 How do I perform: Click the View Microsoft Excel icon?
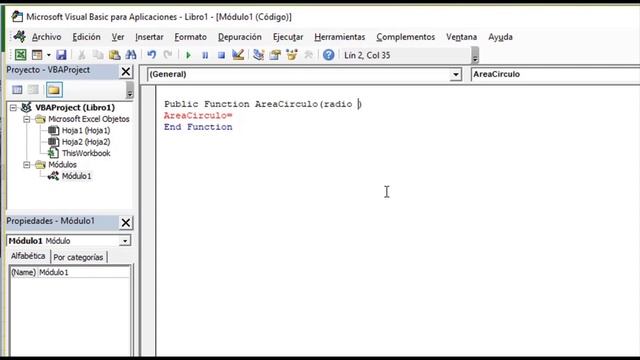point(20,55)
